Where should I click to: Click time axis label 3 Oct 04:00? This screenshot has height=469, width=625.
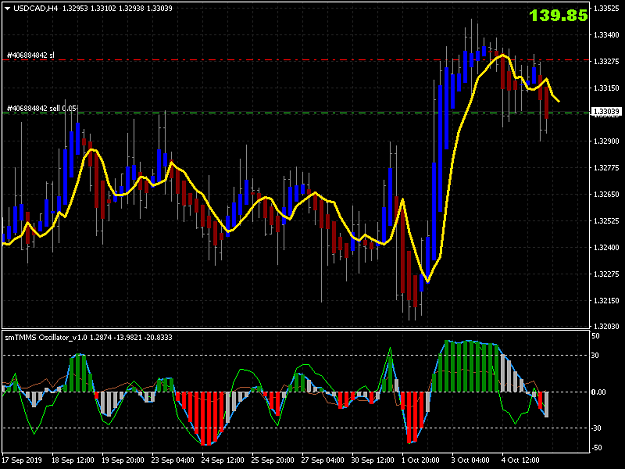point(470,460)
